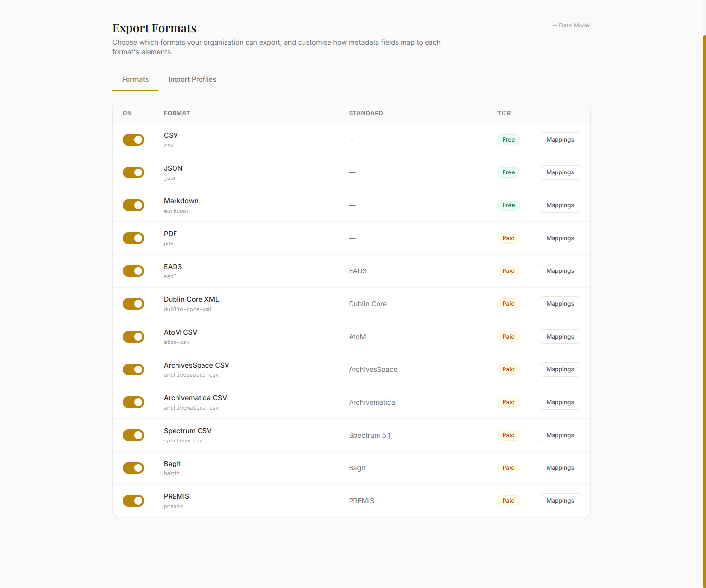This screenshot has width=706, height=588.
Task: Click the 'ArchivesSpace' standard text
Action: coord(373,369)
